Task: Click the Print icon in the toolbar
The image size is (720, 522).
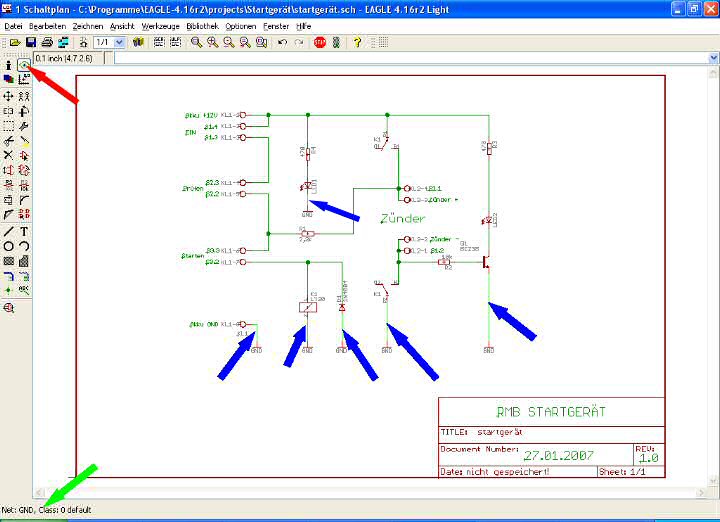Action: (47, 43)
